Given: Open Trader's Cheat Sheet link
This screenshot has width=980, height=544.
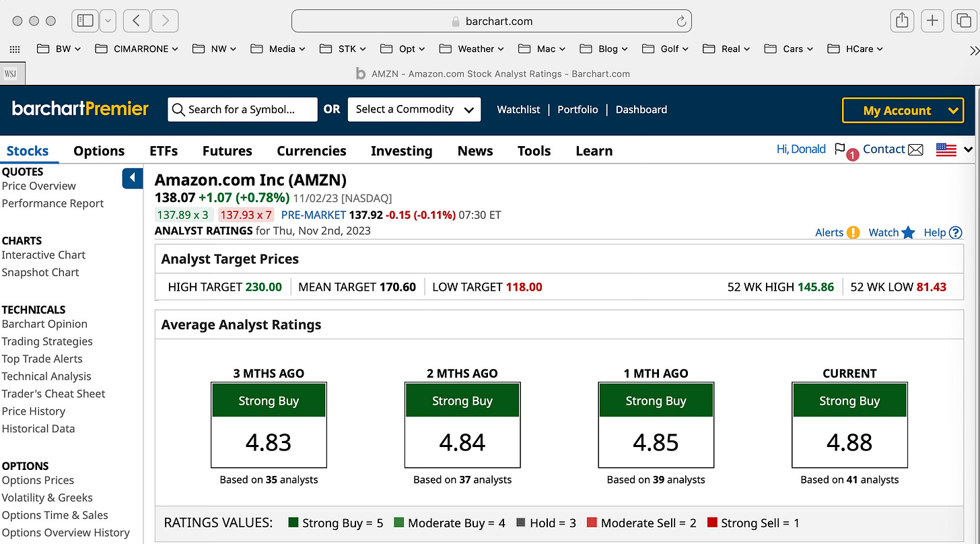Looking at the screenshot, I should [x=53, y=394].
